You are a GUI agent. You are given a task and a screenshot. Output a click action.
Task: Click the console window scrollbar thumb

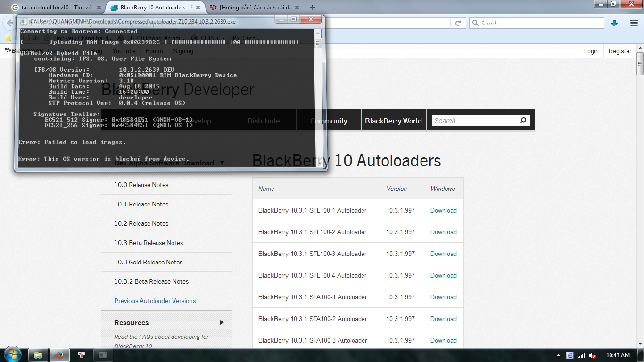(x=318, y=43)
